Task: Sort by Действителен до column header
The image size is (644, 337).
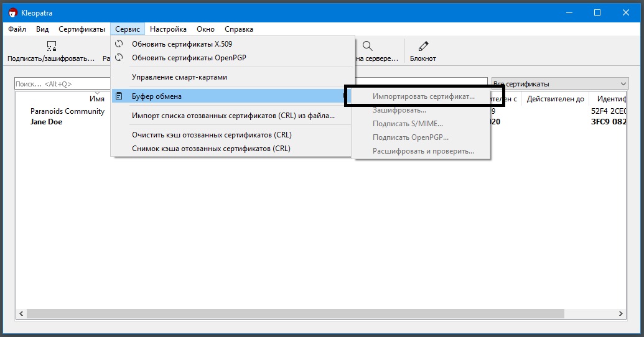Action: 555,98
